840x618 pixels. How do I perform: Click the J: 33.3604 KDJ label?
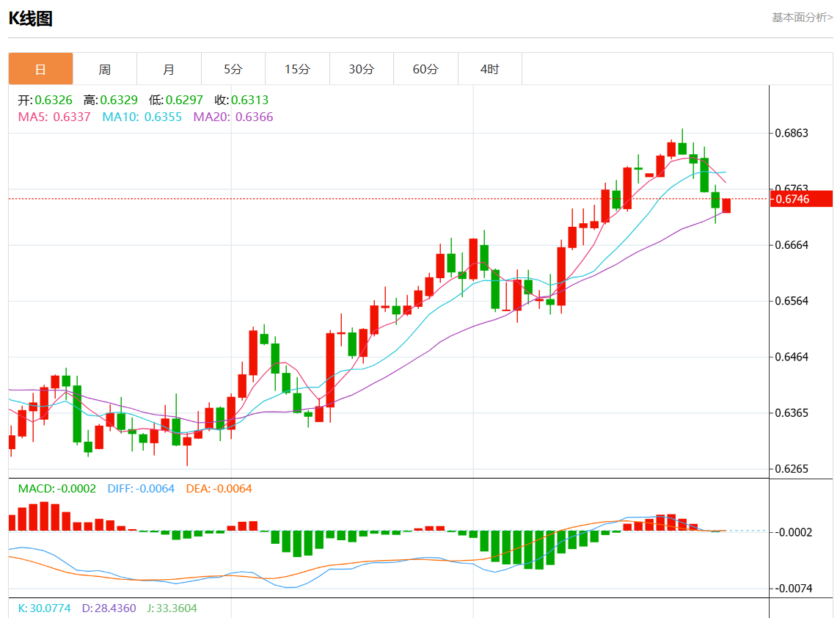click(172, 608)
